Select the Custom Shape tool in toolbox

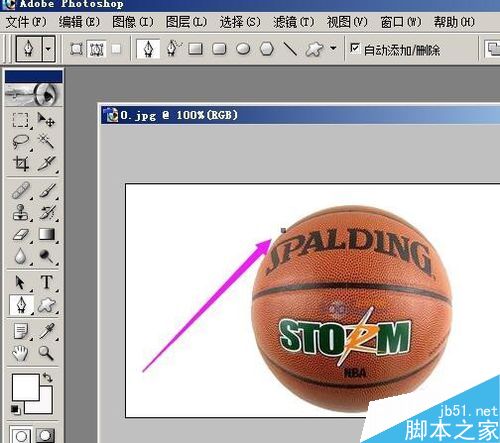pos(47,305)
